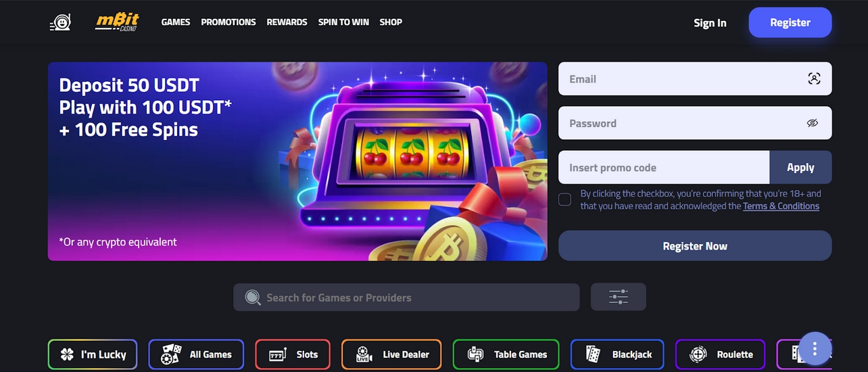Click the magnifier icon in search bar
This screenshot has height=372, width=868.
point(253,298)
